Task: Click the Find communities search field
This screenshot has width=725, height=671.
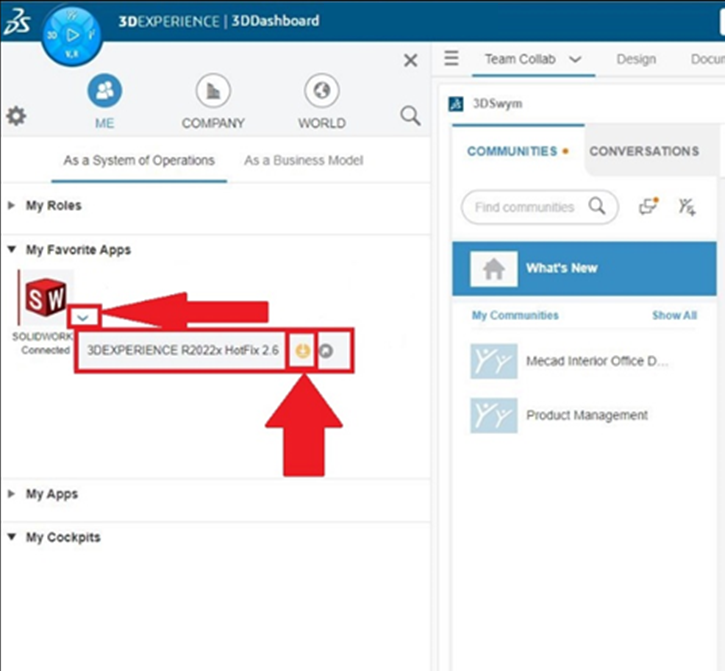Action: coord(525,207)
